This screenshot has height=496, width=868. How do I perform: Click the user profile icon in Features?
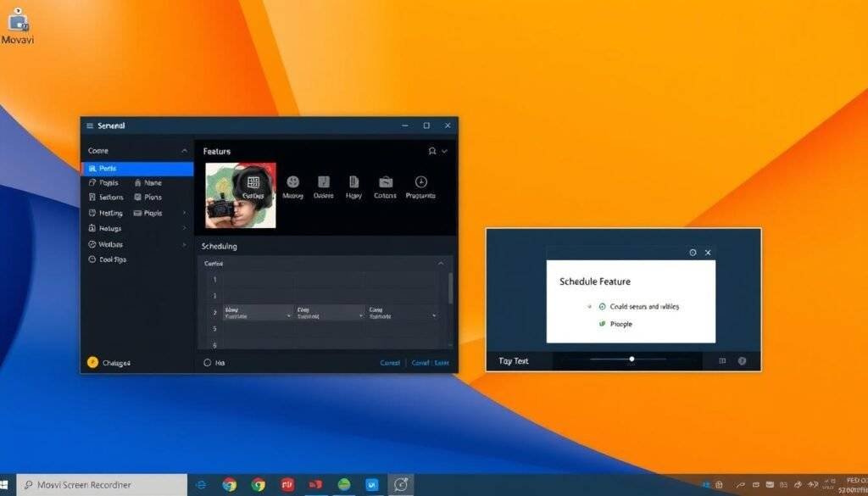432,151
